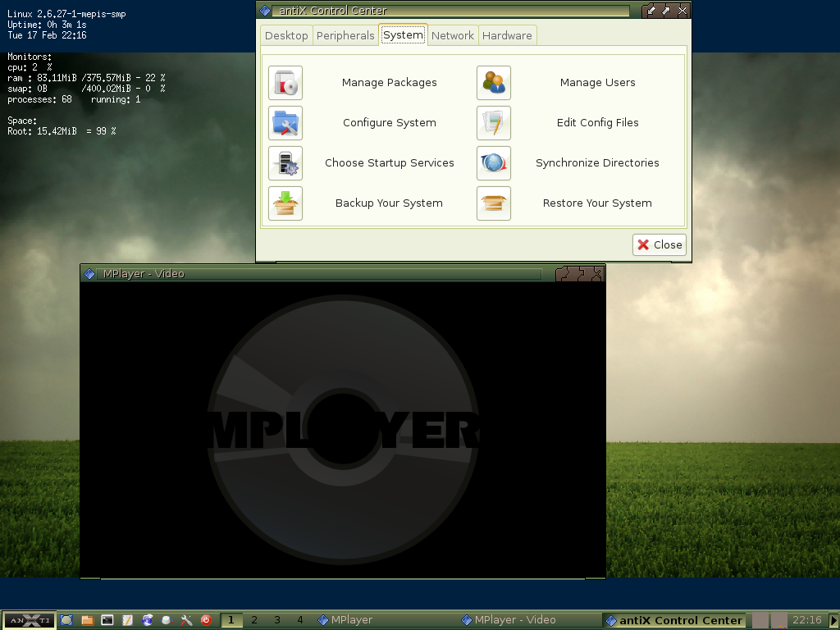840x630 pixels.
Task: Click the red power logout icon
Action: pos(206,620)
